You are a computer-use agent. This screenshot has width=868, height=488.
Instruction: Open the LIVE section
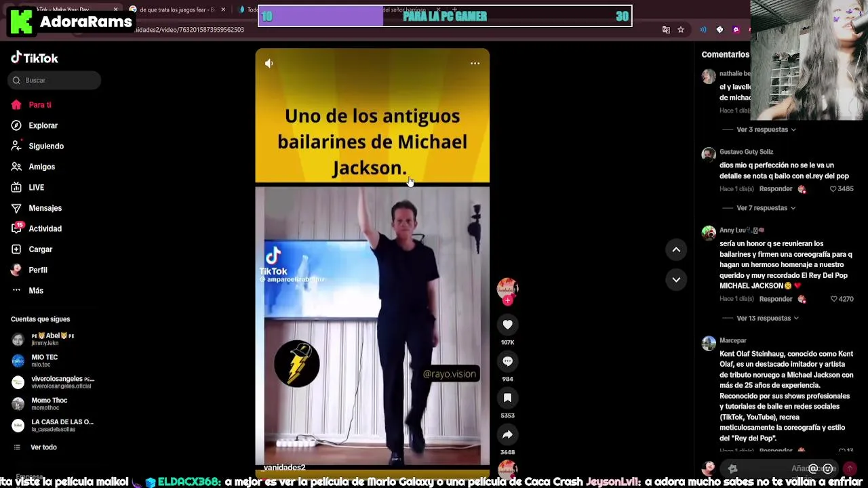coord(36,188)
